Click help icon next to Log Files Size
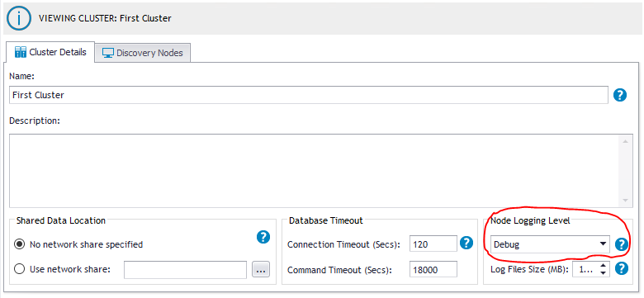The image size is (644, 298). [x=622, y=268]
